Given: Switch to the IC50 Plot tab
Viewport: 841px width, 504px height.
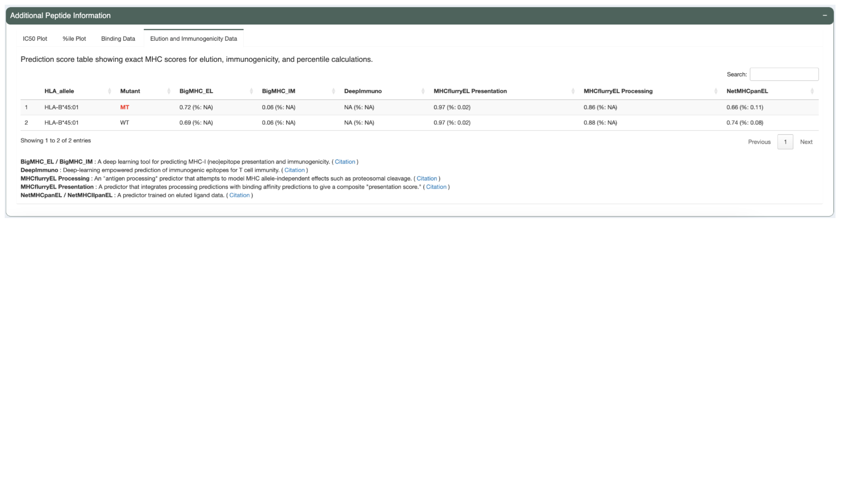Looking at the screenshot, I should (35, 39).
